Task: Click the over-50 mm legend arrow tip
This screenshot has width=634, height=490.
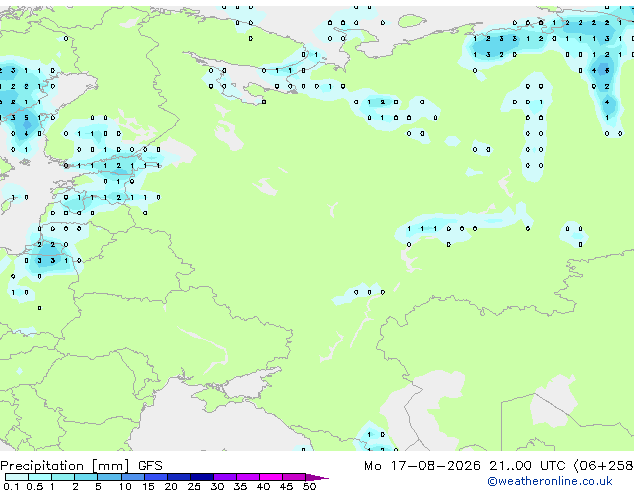Action: (317, 477)
